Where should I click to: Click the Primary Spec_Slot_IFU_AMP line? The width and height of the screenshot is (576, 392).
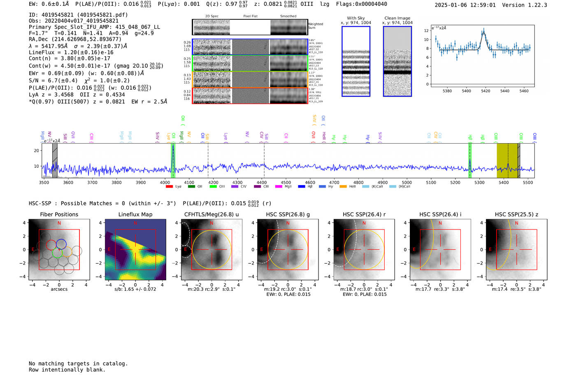pos(94,27)
